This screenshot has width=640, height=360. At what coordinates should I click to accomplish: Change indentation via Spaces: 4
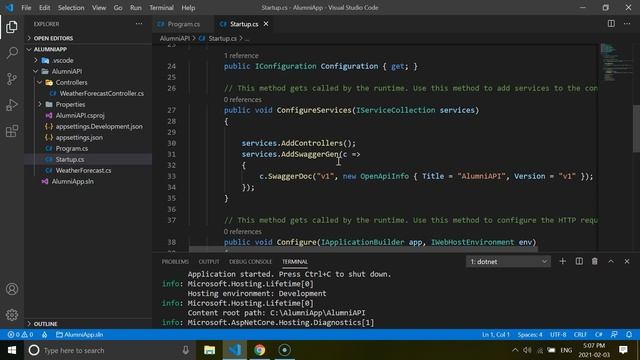coord(530,335)
